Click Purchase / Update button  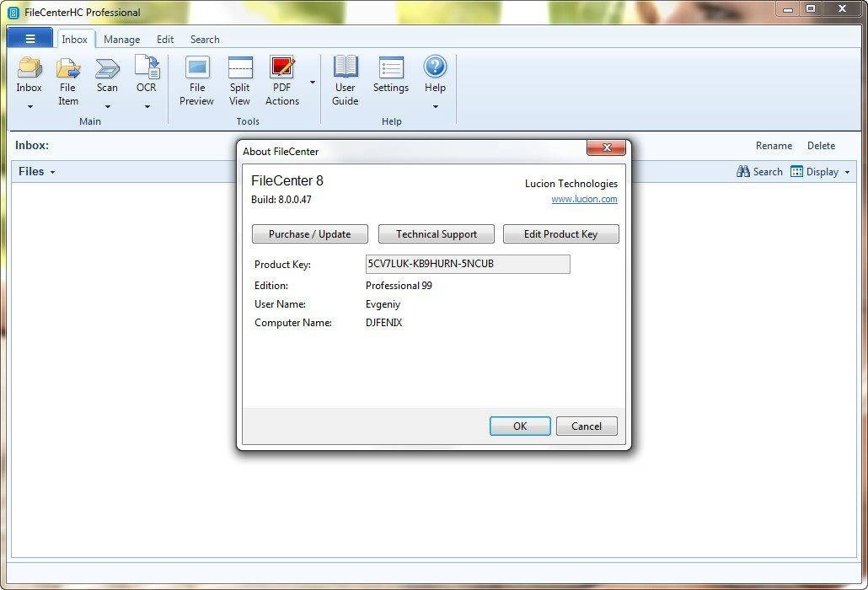pyautogui.click(x=310, y=234)
